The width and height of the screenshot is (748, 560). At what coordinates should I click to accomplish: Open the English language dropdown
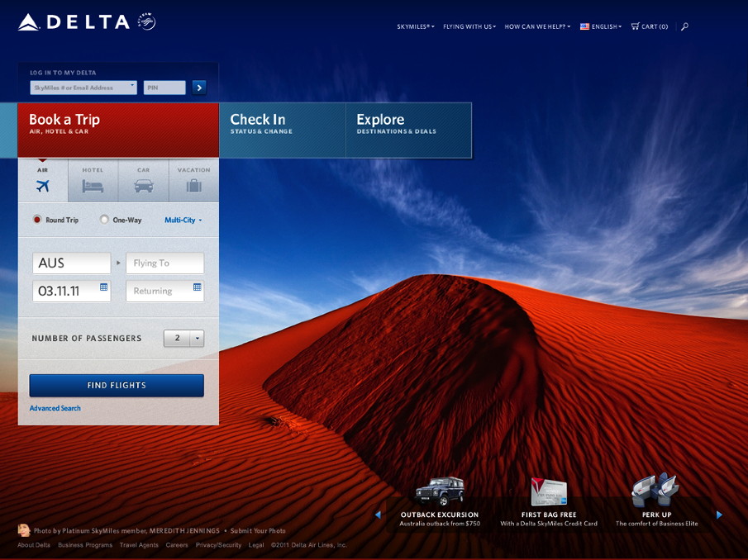pos(607,26)
